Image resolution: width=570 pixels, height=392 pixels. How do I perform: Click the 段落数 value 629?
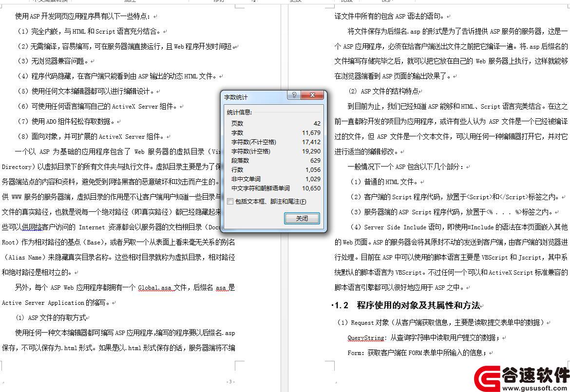tap(315, 161)
